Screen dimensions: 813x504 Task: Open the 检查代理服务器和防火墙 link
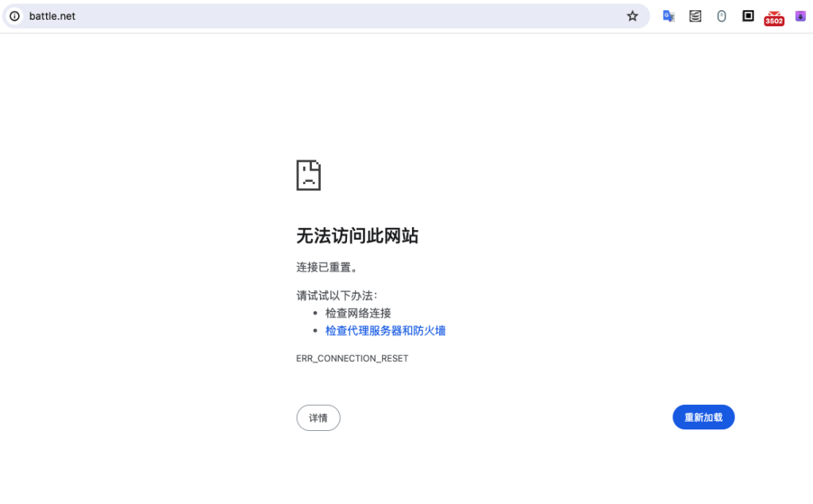(385, 331)
